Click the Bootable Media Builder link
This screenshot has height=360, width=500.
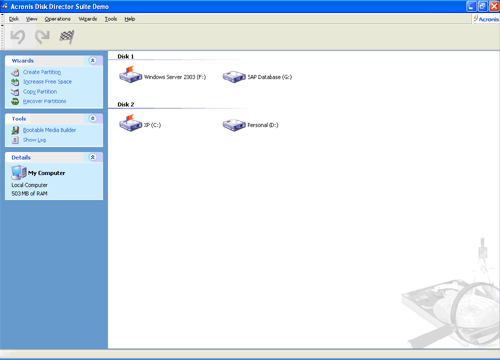coord(49,130)
